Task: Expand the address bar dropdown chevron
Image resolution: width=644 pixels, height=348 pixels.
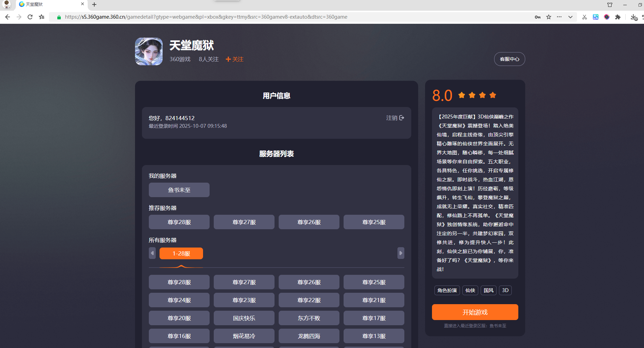Action: [570, 17]
